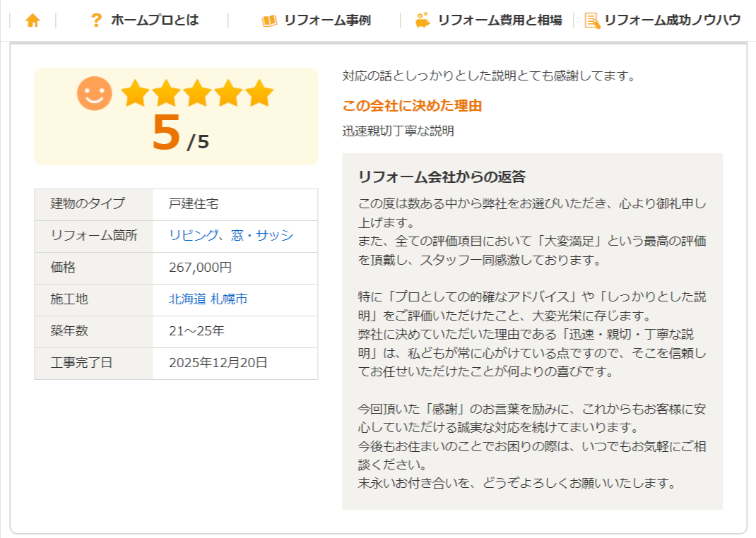The height and width of the screenshot is (538, 756).
Task: Open the 北海道 location link
Action: (x=187, y=299)
